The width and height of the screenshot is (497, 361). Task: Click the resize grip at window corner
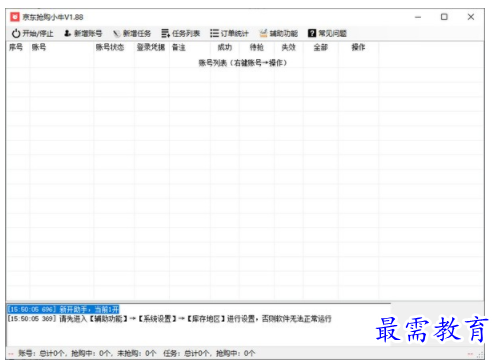pos(480,355)
